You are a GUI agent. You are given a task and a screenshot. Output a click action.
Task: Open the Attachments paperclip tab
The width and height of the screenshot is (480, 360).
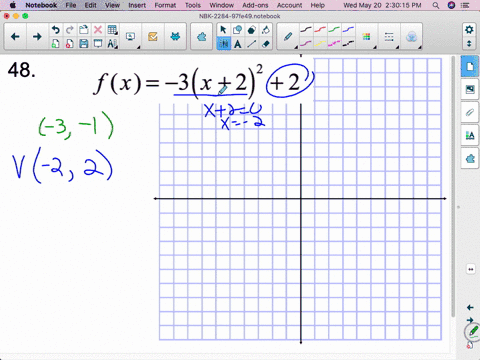coord(470,112)
